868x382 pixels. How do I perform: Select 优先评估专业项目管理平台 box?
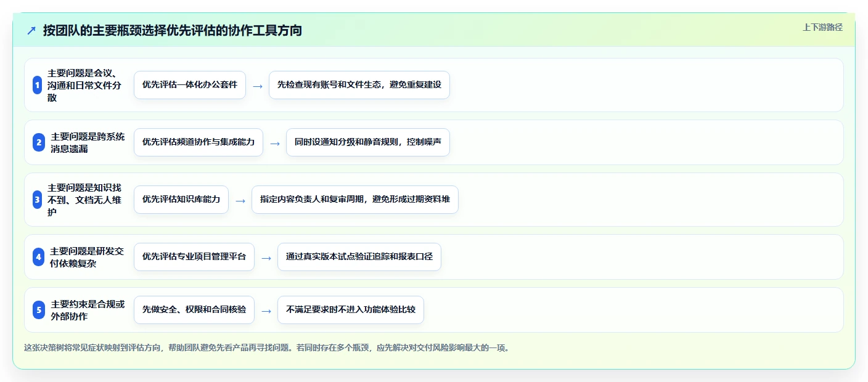tap(194, 257)
